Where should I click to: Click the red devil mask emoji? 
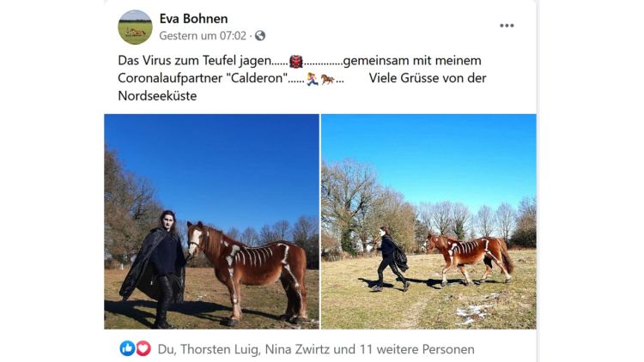295,61
